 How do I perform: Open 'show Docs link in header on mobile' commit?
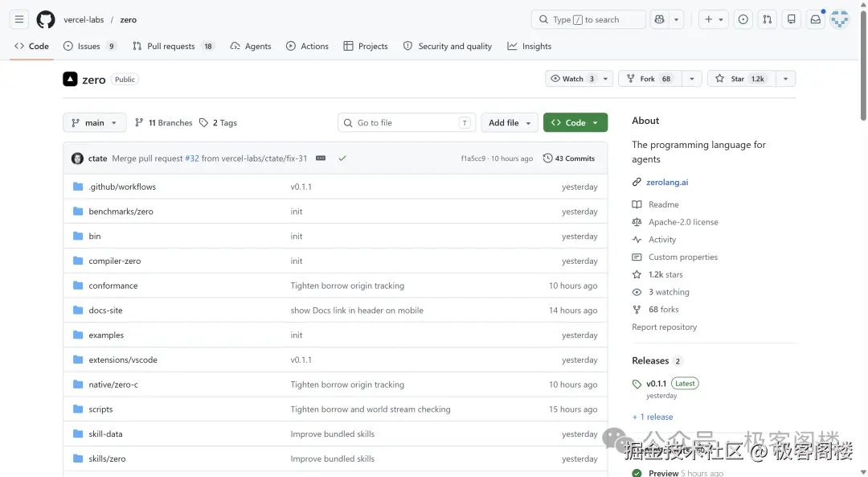tap(357, 310)
